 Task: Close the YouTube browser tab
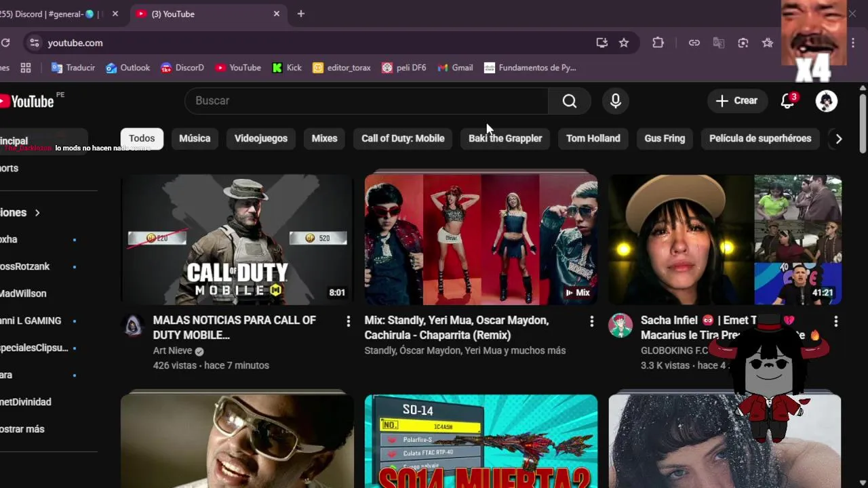277,14
